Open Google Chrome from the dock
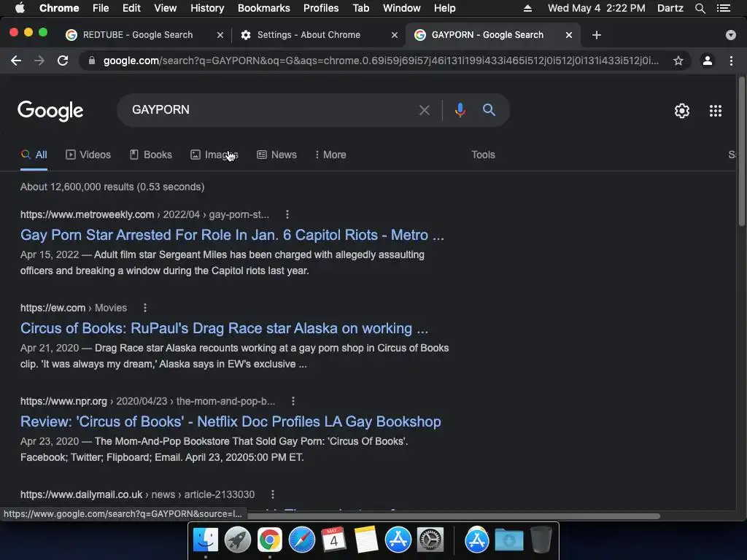Screen dimensions: 747x560 pos(270,540)
